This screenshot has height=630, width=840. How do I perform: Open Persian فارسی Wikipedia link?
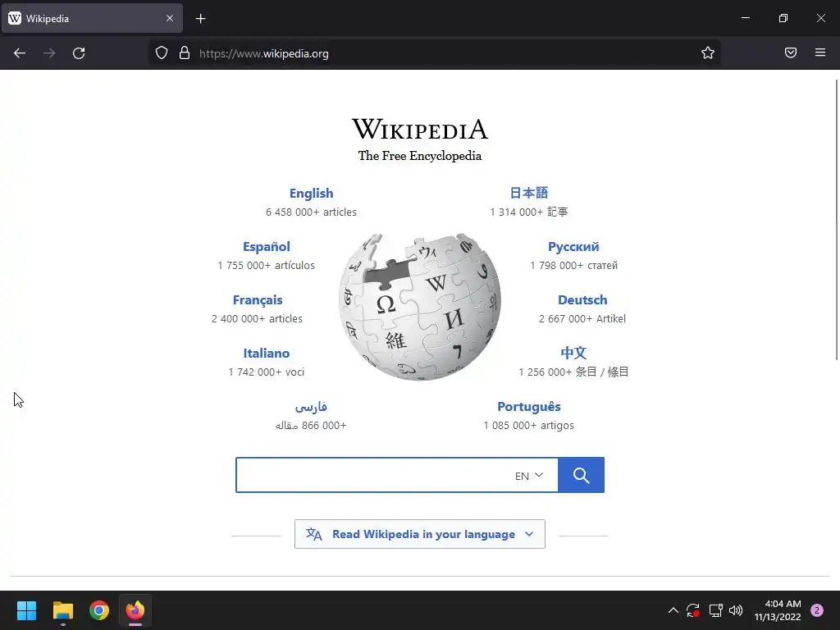(311, 407)
